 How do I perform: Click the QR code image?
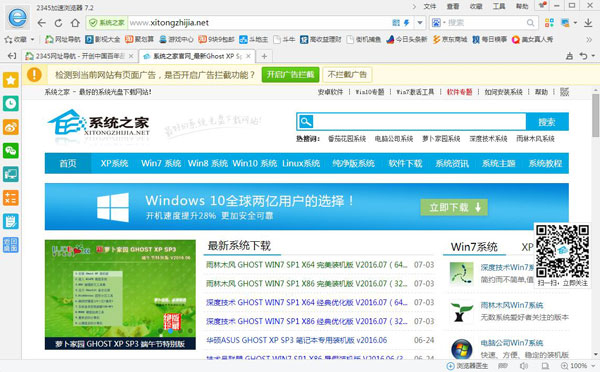coord(562,251)
